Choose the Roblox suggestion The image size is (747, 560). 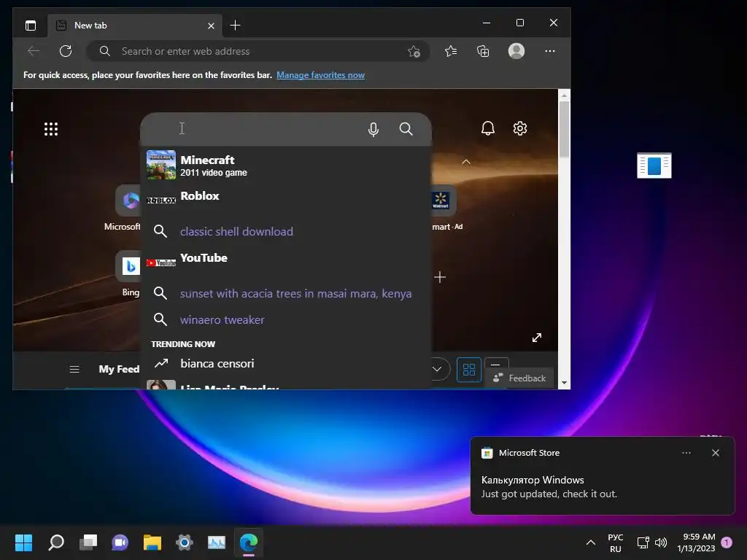click(286, 200)
